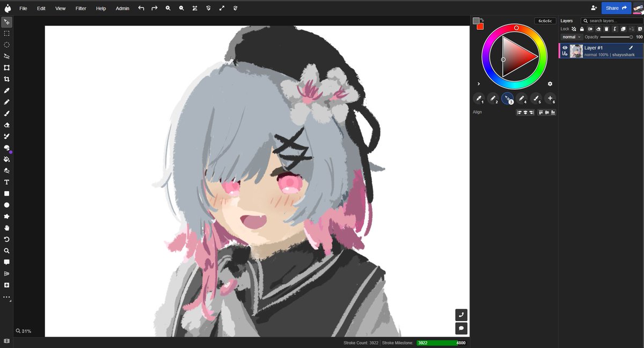The width and height of the screenshot is (644, 348).
Task: Align left using the Align buttons
Action: pos(519,112)
